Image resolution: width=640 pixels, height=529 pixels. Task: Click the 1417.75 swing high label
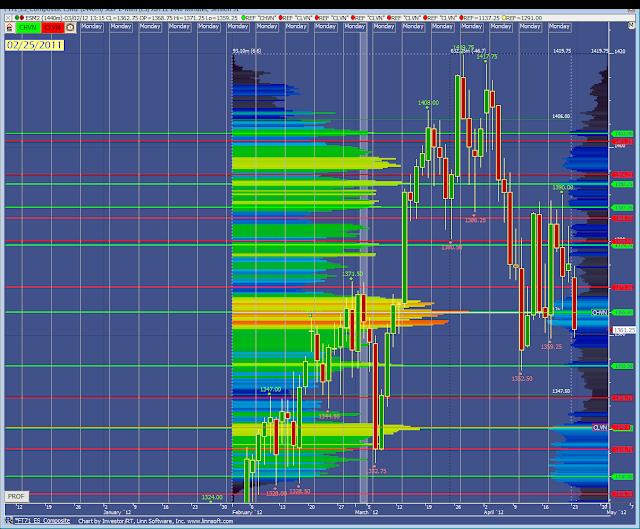tap(487, 57)
